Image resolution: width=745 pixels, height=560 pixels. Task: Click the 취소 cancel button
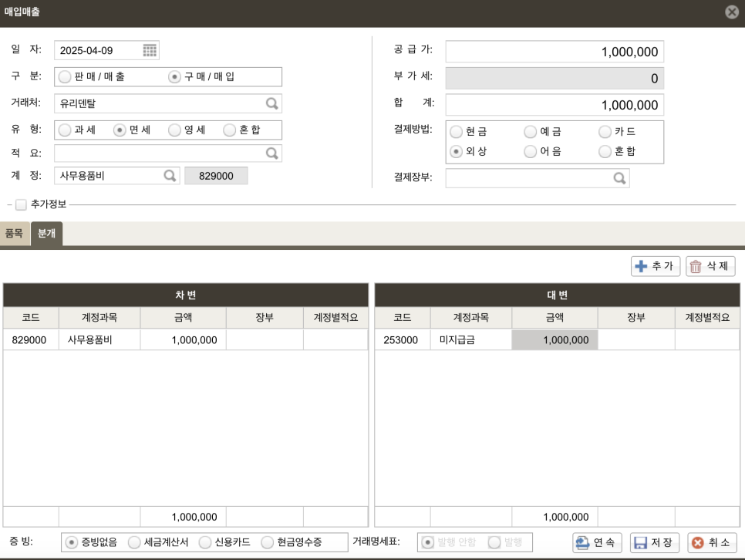(712, 543)
